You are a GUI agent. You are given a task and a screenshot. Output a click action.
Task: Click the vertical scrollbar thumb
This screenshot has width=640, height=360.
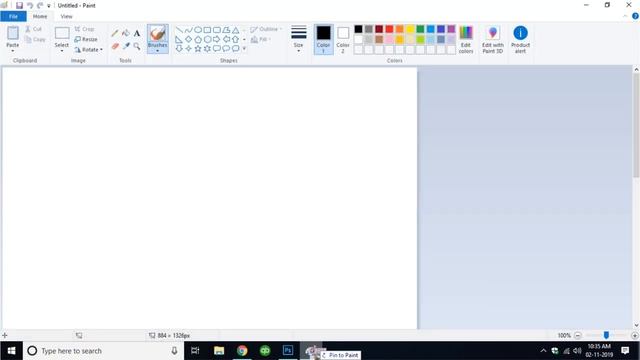(x=636, y=125)
